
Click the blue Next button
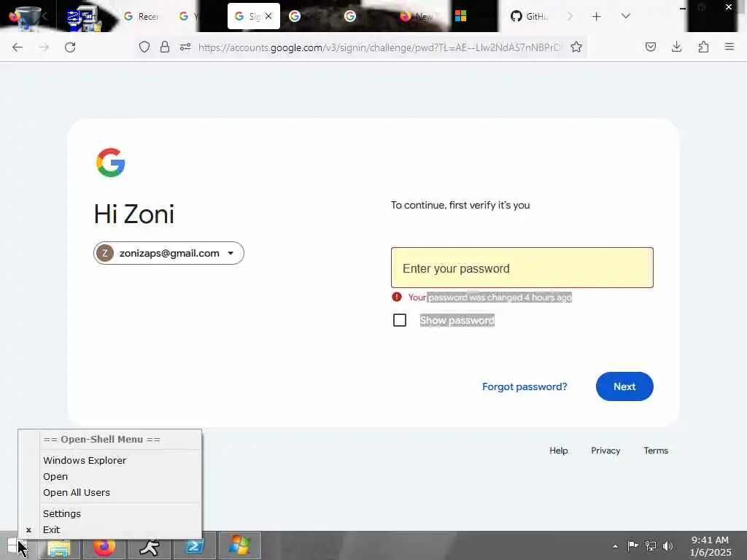tap(624, 386)
